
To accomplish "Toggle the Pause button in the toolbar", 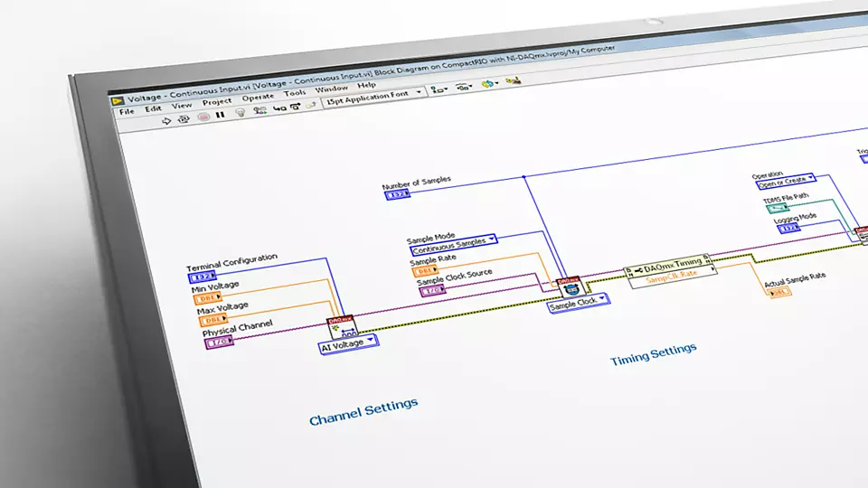I will click(221, 115).
